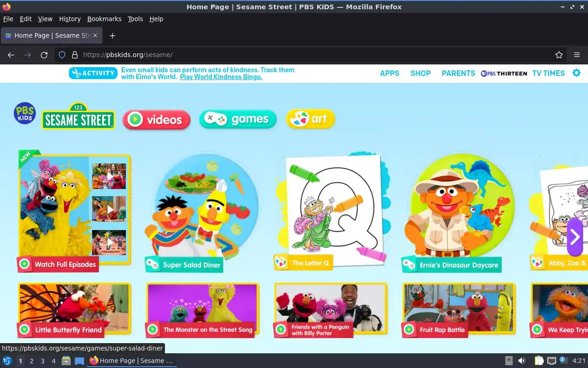Viewport: 588px width, 368px height.
Task: Go to the SHOP link
Action: (x=420, y=73)
